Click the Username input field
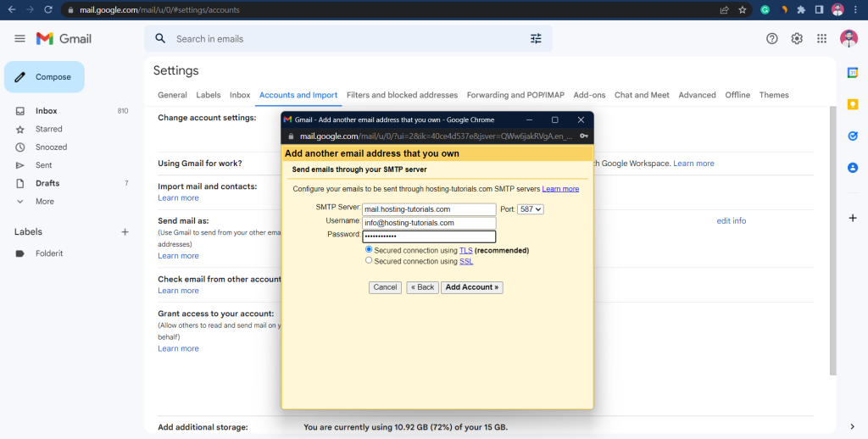The width and height of the screenshot is (868, 439). [429, 223]
